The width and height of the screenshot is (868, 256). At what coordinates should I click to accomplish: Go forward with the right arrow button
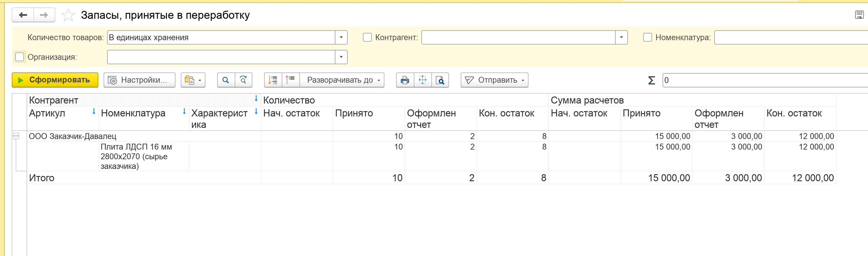pos(44,15)
